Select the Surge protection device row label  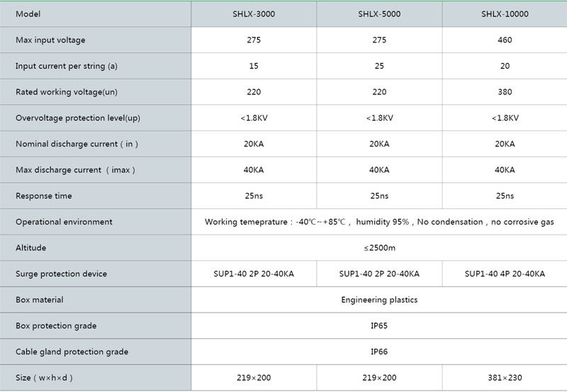pos(61,274)
